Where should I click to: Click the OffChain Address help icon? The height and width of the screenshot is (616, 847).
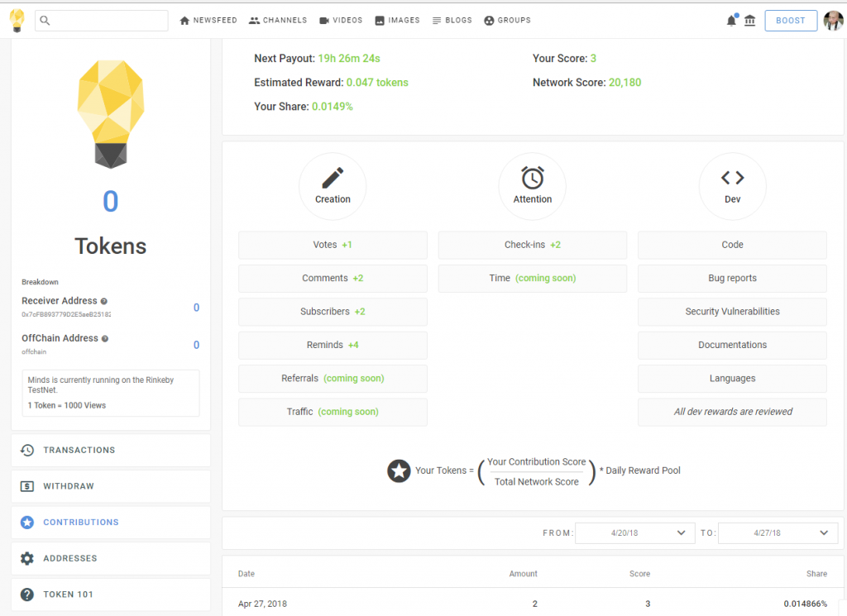pyautogui.click(x=105, y=338)
